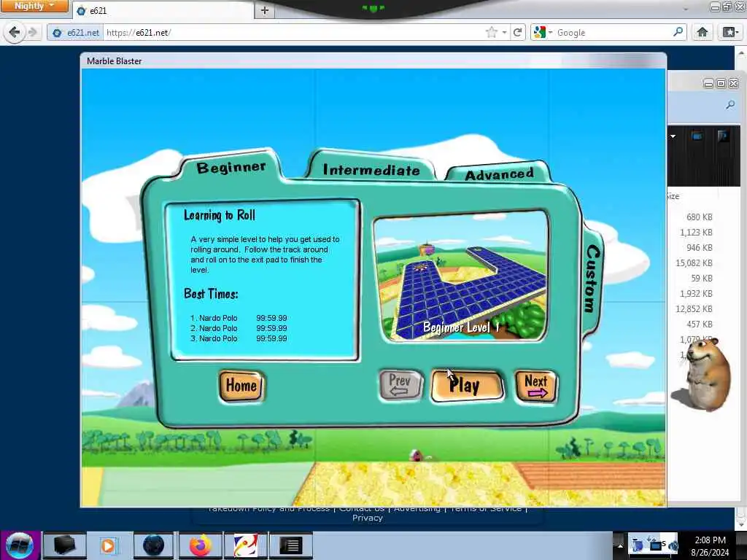
Task: Open the black document app on the taskbar
Action: tap(290, 545)
